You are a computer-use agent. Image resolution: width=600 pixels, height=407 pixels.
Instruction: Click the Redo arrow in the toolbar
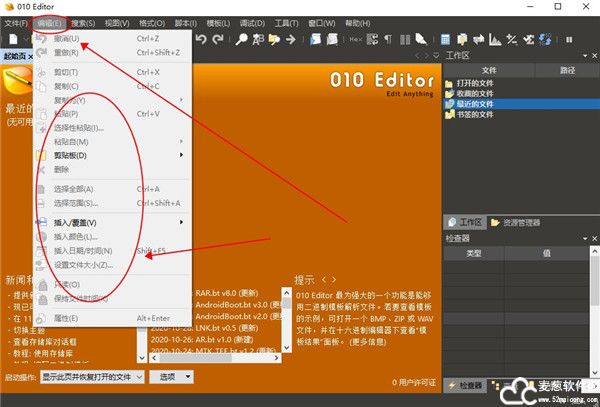(218, 39)
